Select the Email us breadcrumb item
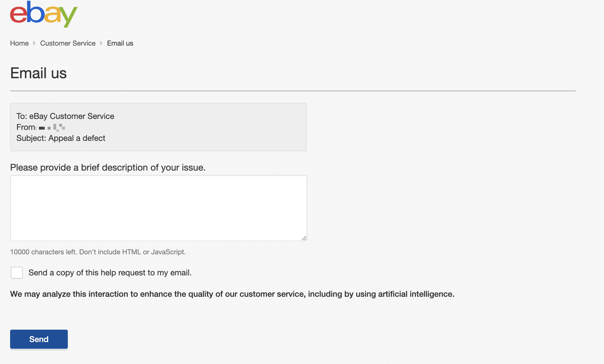 click(x=120, y=43)
